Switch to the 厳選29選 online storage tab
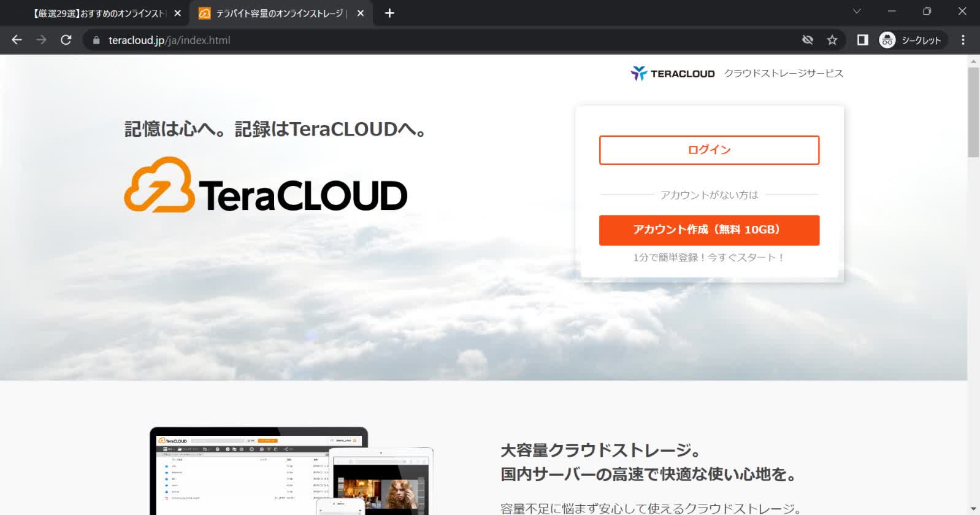 98,13
